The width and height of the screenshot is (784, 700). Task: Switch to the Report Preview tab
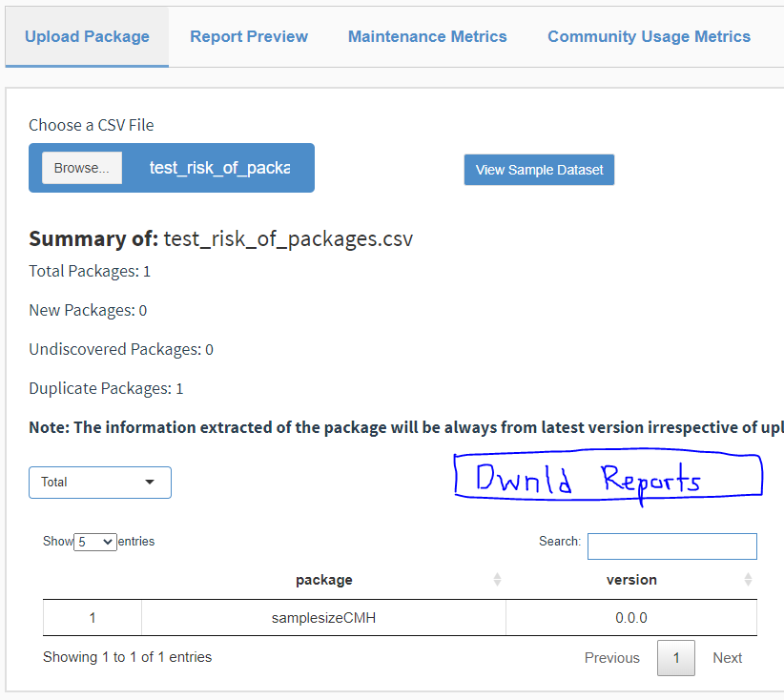(x=249, y=36)
